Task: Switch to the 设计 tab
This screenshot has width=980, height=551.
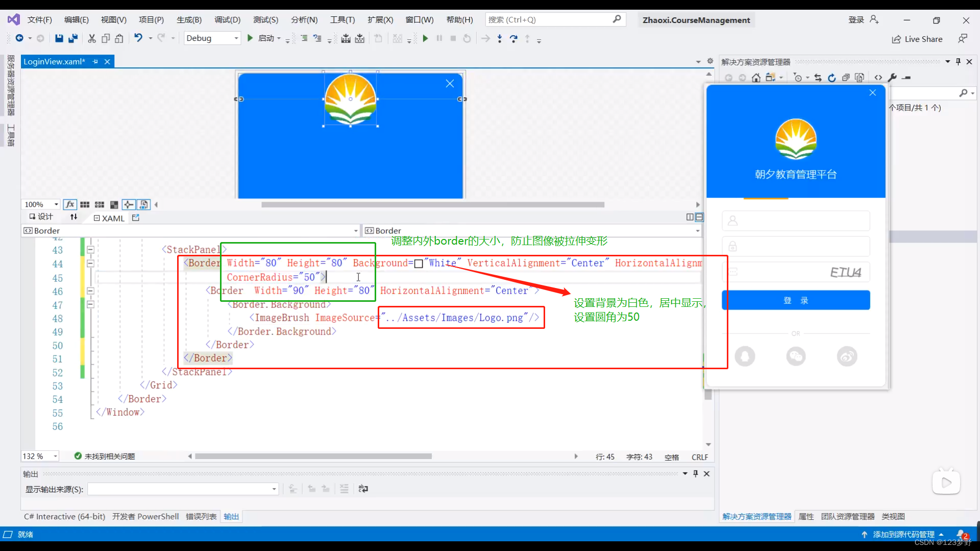Action: click(41, 217)
